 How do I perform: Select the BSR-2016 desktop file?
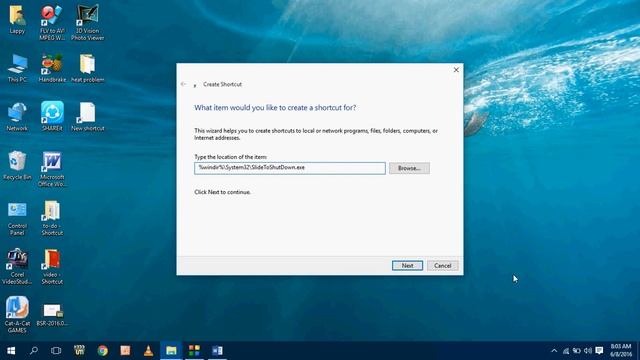click(x=52, y=315)
